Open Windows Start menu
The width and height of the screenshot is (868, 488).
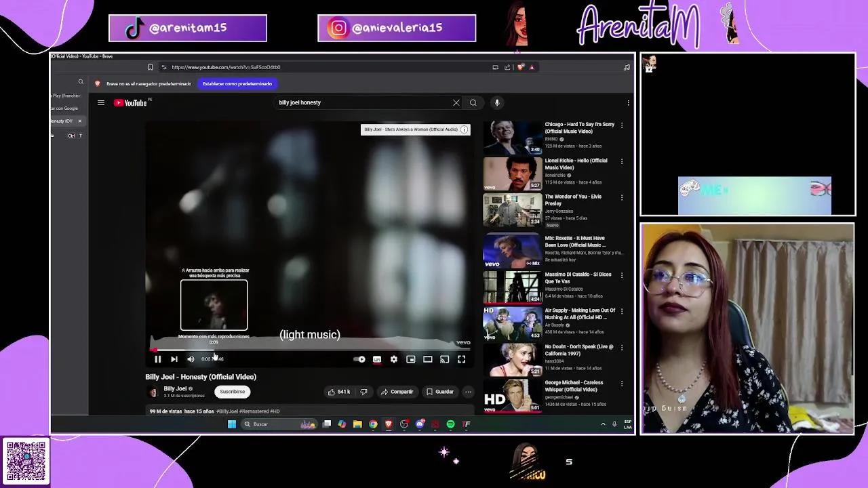tap(232, 424)
